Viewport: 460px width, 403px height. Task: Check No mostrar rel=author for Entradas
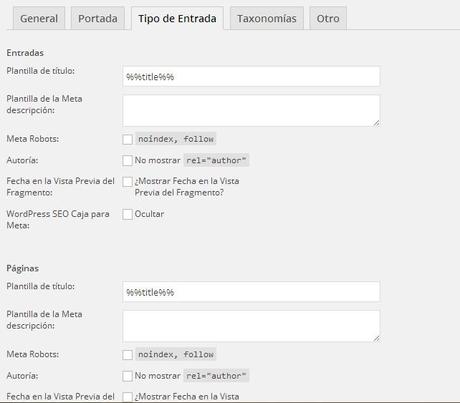(127, 160)
